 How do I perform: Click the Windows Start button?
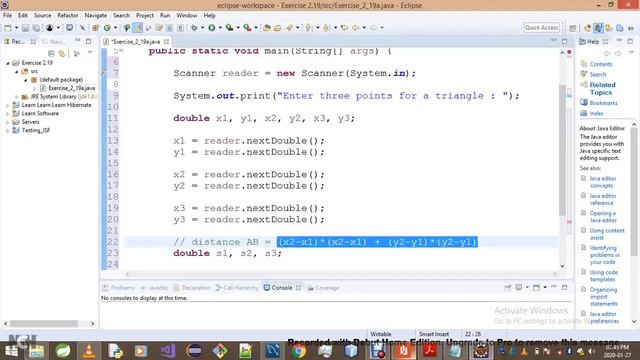point(11,351)
